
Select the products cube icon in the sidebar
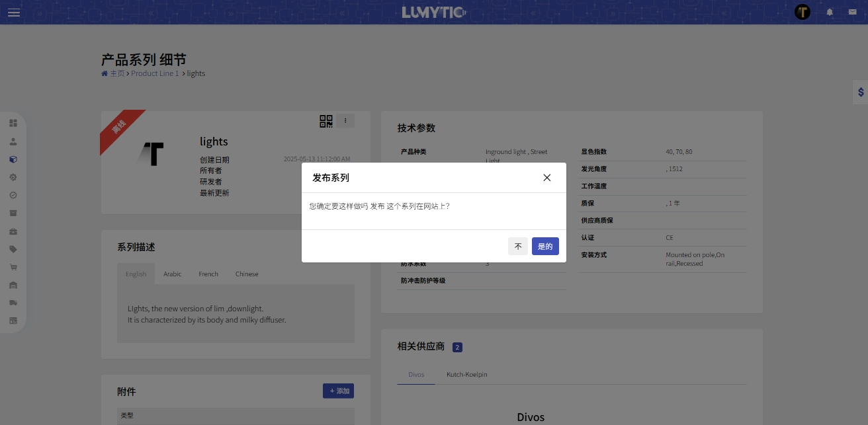[13, 159]
